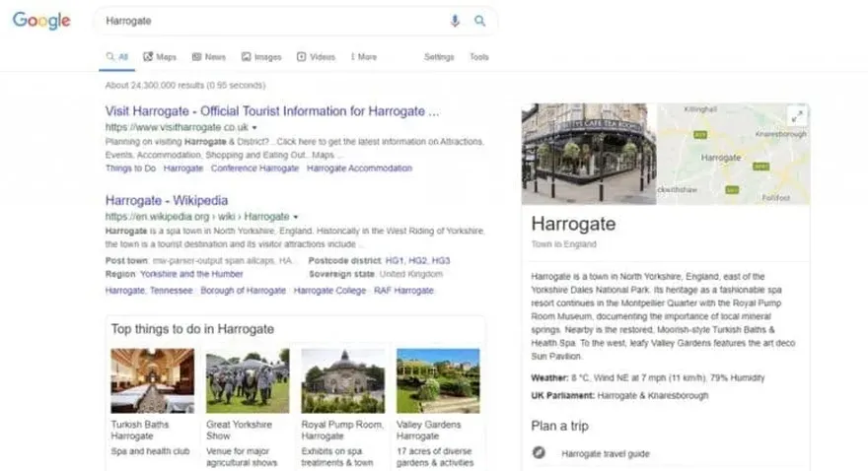The height and width of the screenshot is (471, 868).
Task: Click the Great Yorkshire Show title text
Action: coord(239,430)
